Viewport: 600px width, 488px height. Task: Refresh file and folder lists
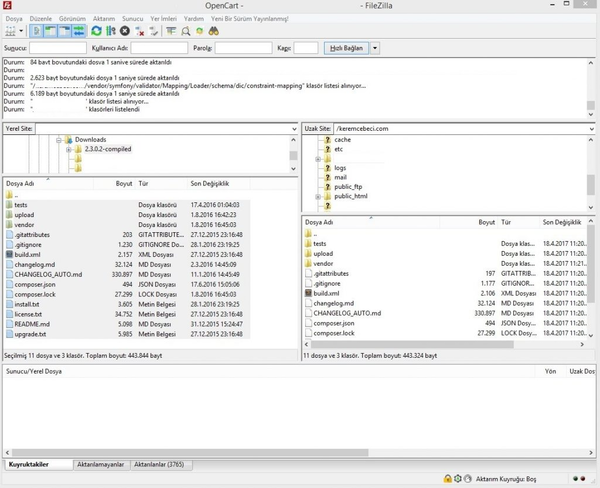point(96,31)
